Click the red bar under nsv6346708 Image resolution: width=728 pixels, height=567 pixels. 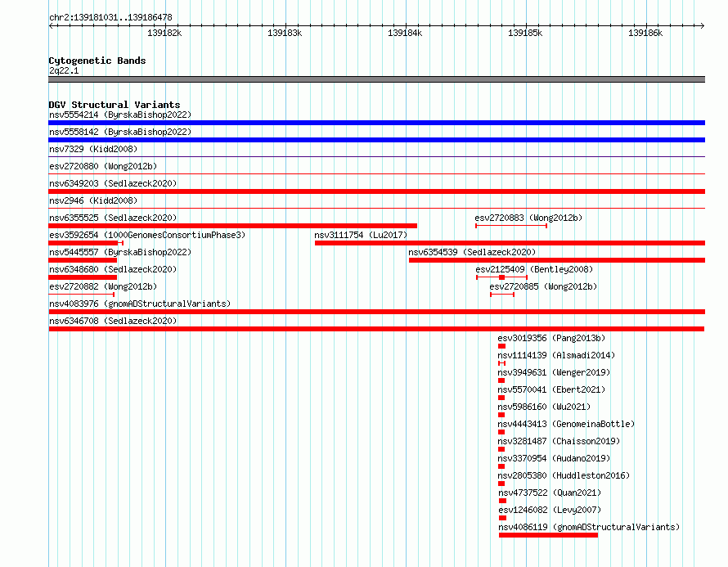click(x=376, y=329)
